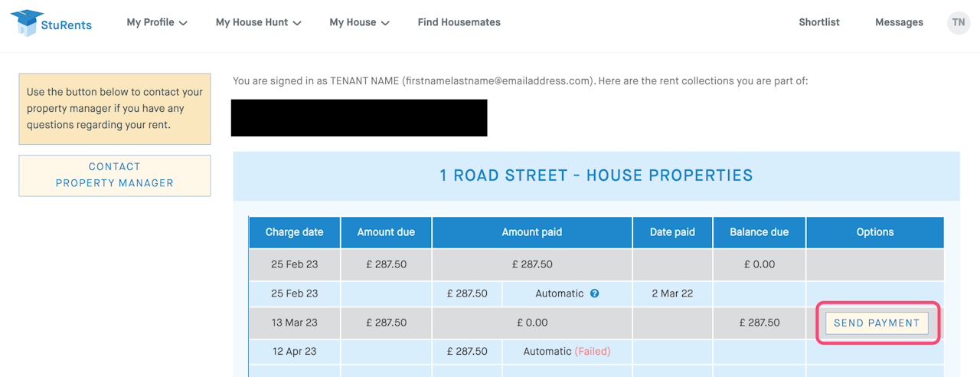
Task: Click Contact Property Manager button
Action: tap(115, 175)
